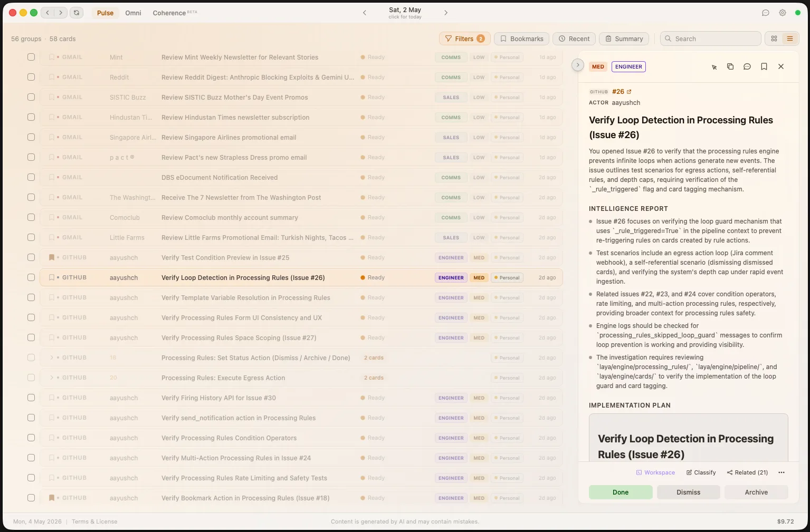This screenshot has height=532, width=810.
Task: Toggle bookmark on Verify Loop Detection row
Action: tap(51, 277)
